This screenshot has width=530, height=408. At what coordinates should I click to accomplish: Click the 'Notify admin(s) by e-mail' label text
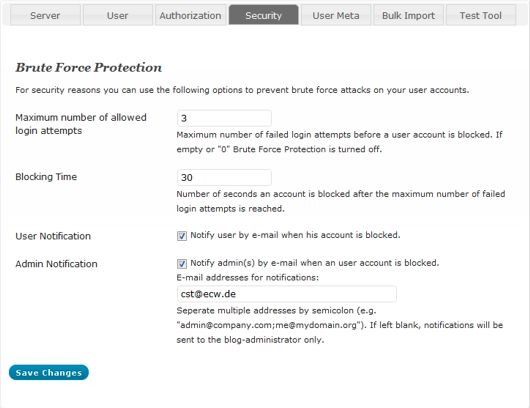coord(315,263)
